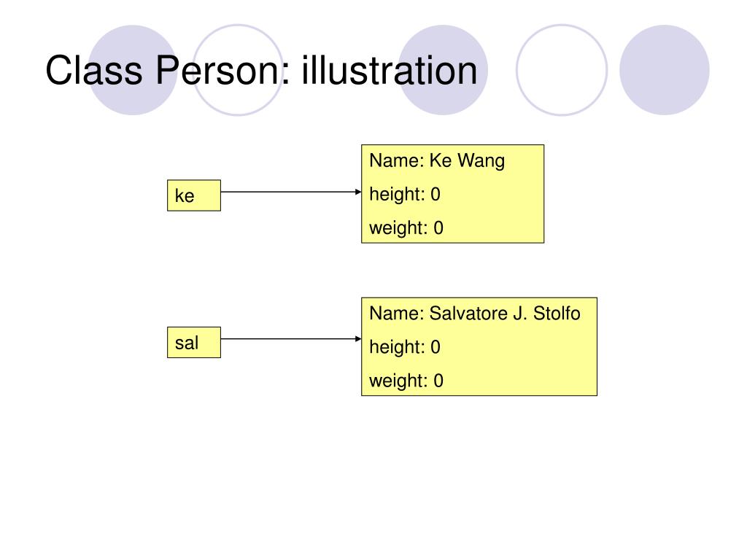
Task: Click the 'Name: Salvatore J. Stolfo' text line
Action: 475,314
